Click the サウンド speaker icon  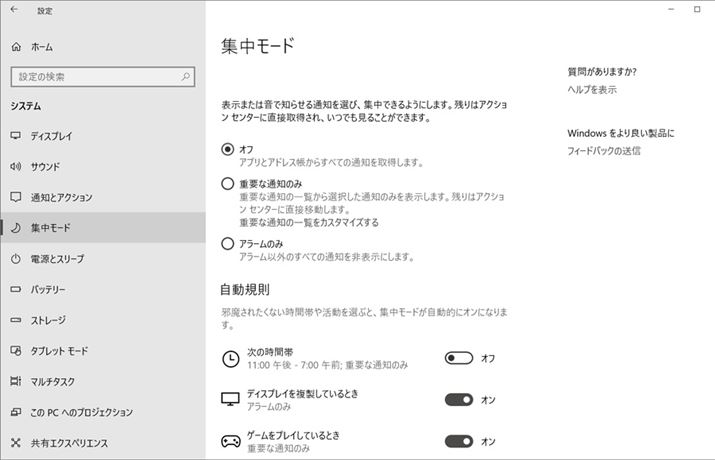16,166
